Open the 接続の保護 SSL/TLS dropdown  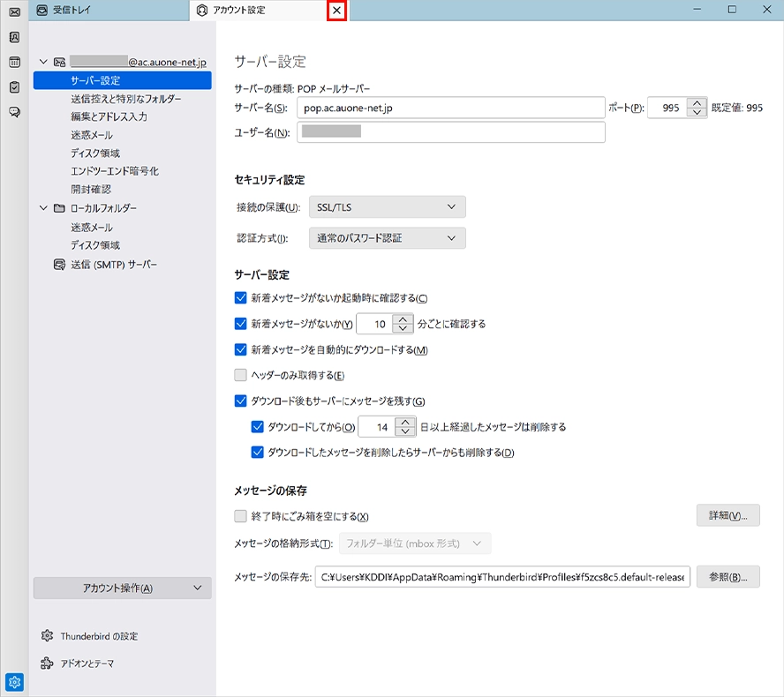[387, 206]
